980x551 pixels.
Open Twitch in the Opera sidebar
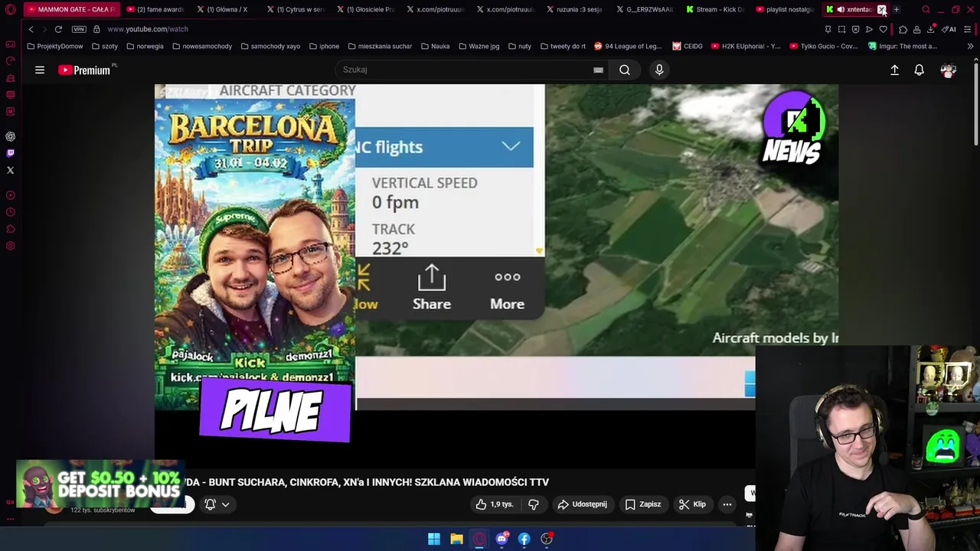(x=11, y=153)
